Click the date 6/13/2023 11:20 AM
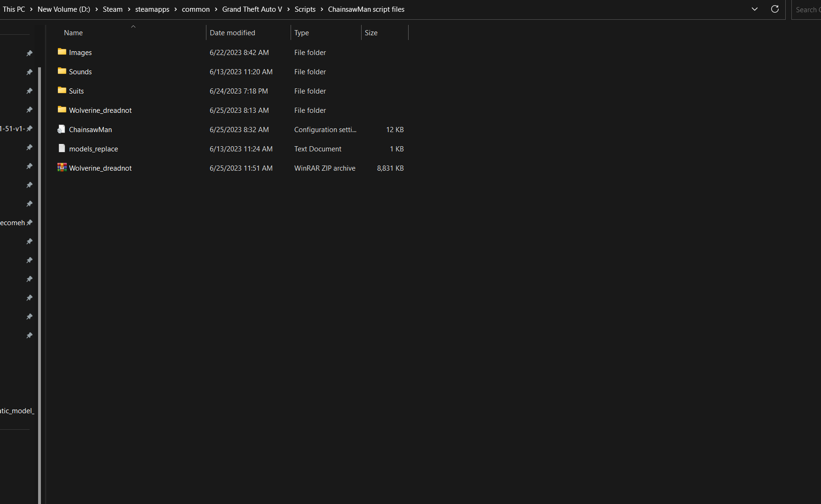The image size is (821, 504). click(241, 72)
